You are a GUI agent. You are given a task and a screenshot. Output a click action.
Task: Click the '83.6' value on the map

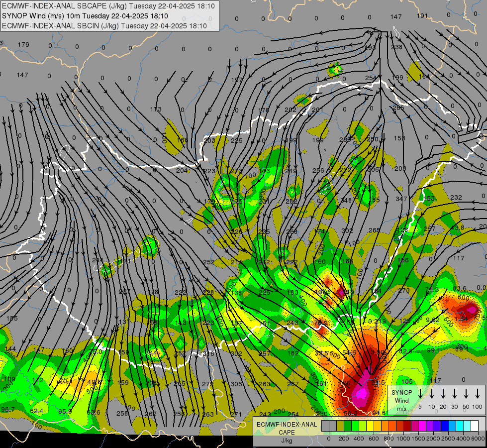click(x=460, y=289)
